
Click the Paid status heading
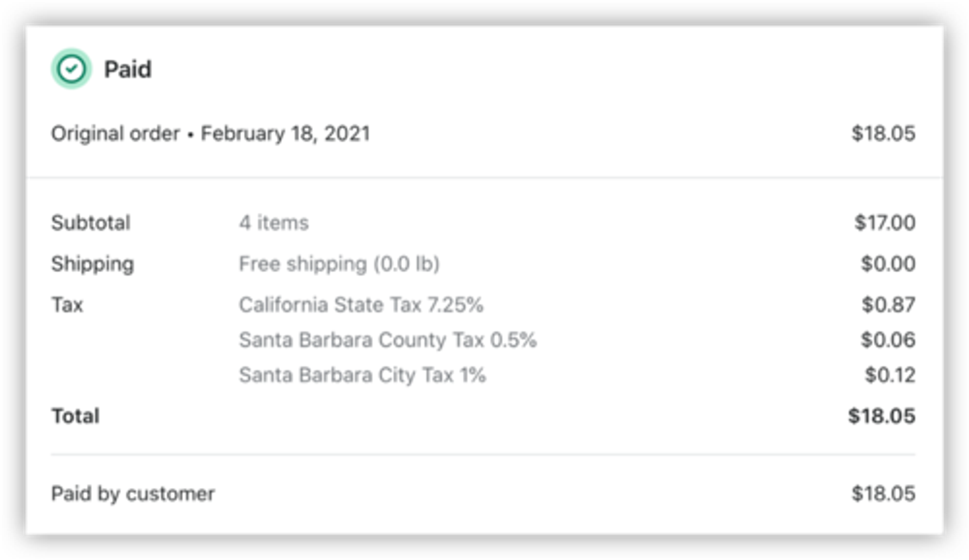pos(127,69)
